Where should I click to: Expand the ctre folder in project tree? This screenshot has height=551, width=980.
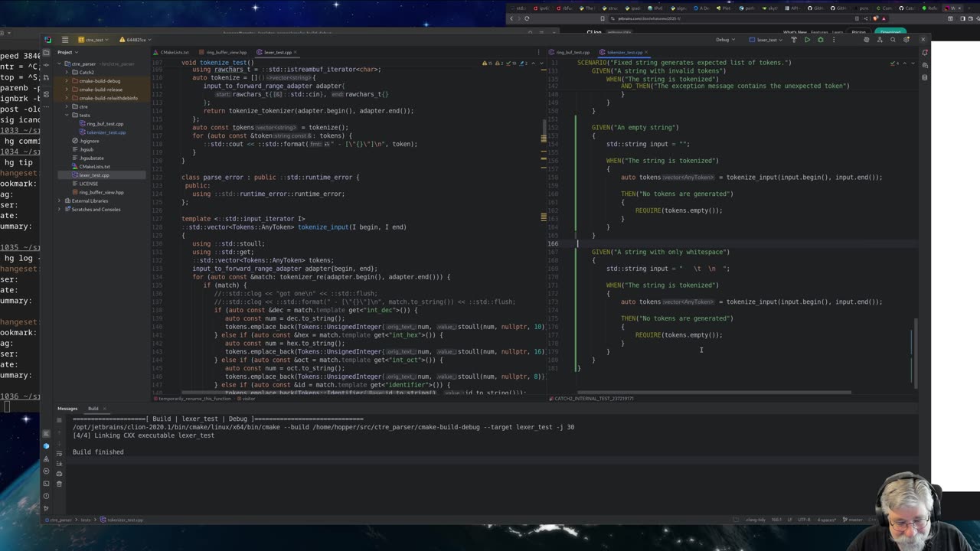point(67,106)
